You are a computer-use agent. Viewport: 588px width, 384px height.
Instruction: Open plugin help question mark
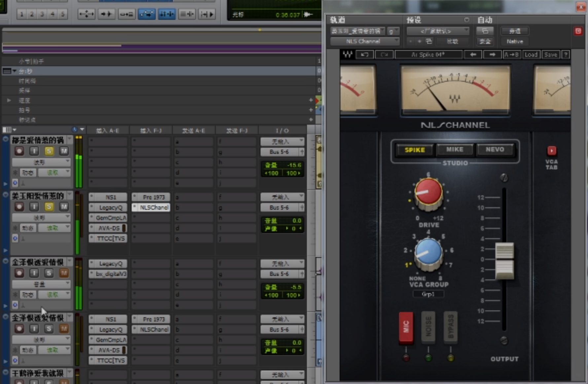[x=566, y=54]
